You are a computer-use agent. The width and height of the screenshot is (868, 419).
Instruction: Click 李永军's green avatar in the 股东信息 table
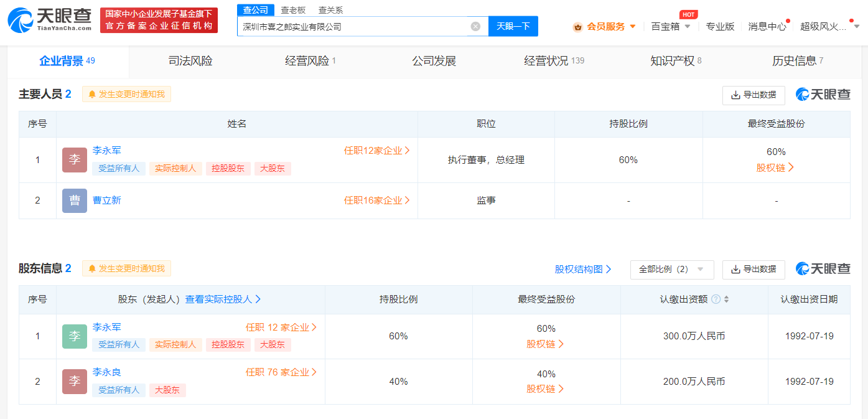(x=75, y=336)
